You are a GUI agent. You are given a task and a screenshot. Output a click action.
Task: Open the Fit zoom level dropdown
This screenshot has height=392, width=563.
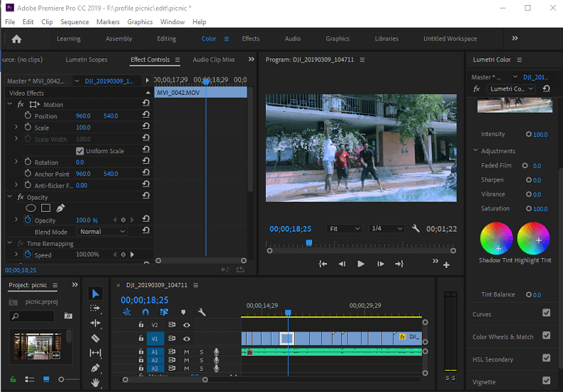pyautogui.click(x=343, y=229)
